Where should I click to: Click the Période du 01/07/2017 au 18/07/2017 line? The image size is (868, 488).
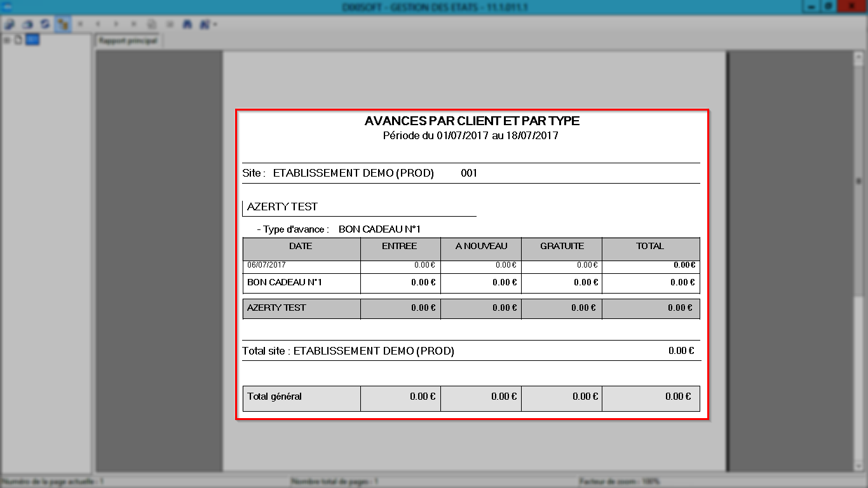(471, 135)
